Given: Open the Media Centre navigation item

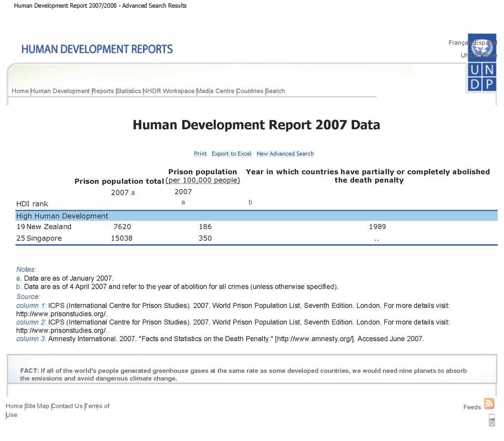Looking at the screenshot, I should point(216,91).
